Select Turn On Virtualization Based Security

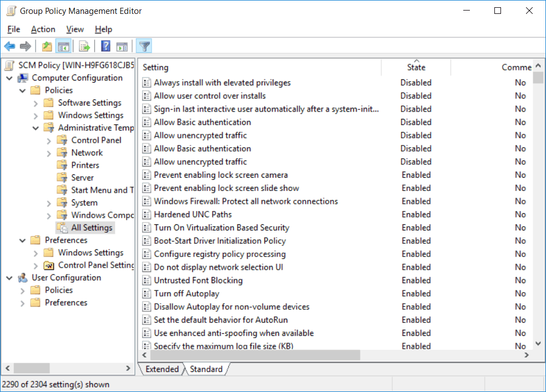click(222, 228)
